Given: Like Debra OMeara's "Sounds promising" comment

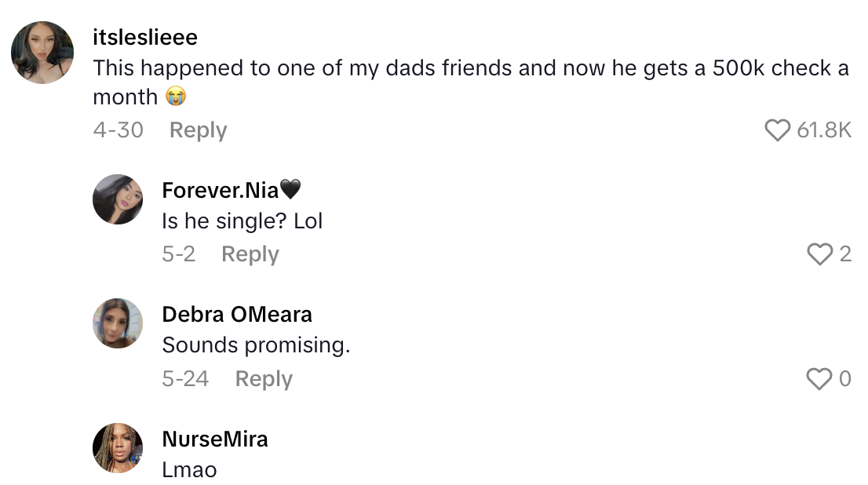Looking at the screenshot, I should 819,379.
